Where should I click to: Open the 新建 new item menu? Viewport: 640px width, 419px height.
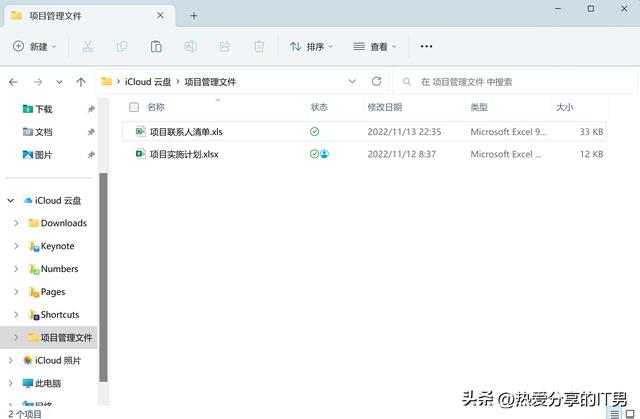point(35,47)
